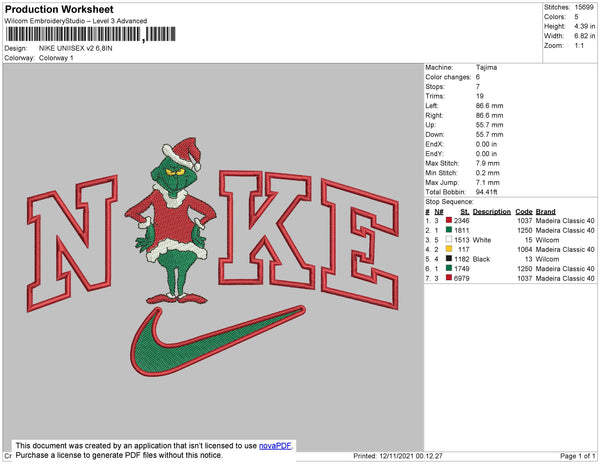Image resolution: width=600 pixels, height=464 pixels.
Task: Open the novaPDF hyperlink
Action: [275, 446]
